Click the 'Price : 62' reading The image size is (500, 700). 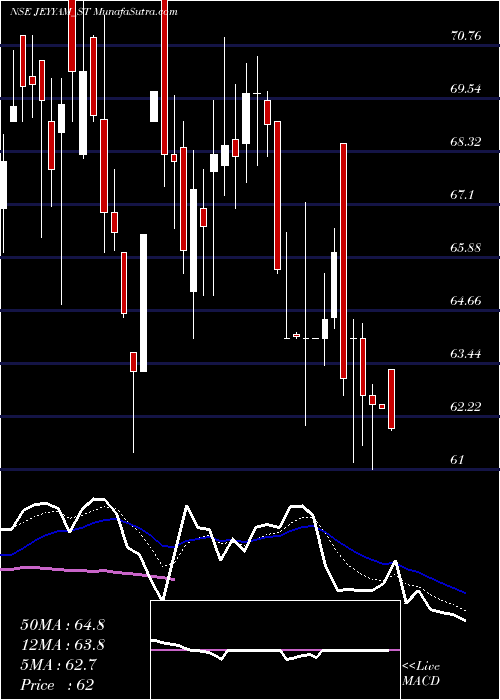tap(57, 685)
